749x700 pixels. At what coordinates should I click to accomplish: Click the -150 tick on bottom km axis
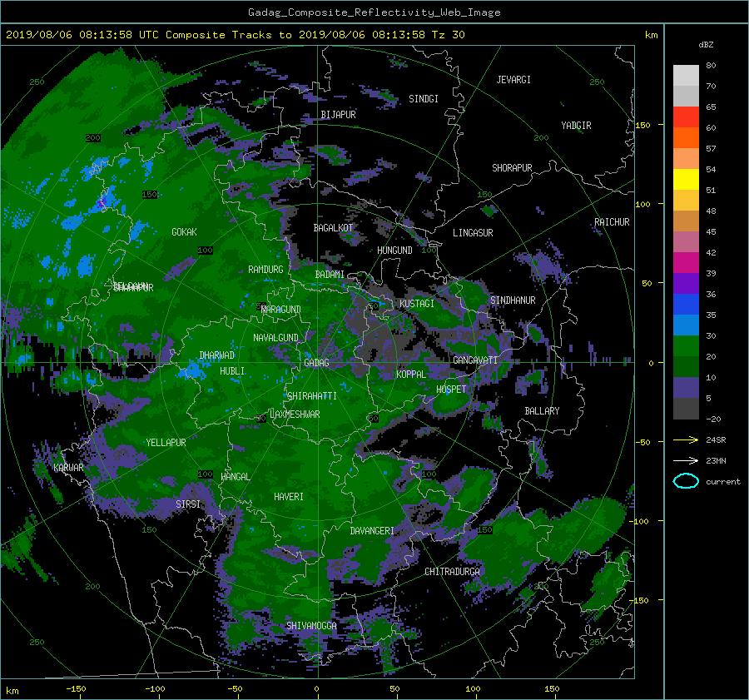pyautogui.click(x=76, y=689)
